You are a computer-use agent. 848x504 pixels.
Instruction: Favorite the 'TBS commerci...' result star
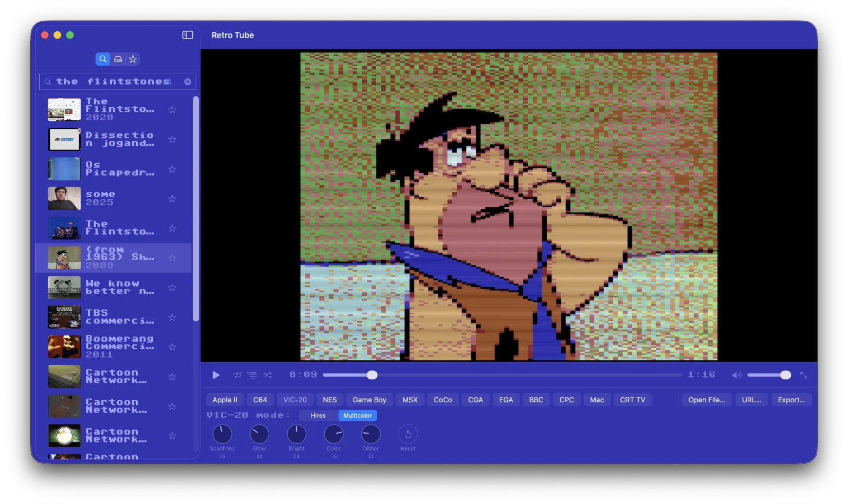[x=172, y=317]
